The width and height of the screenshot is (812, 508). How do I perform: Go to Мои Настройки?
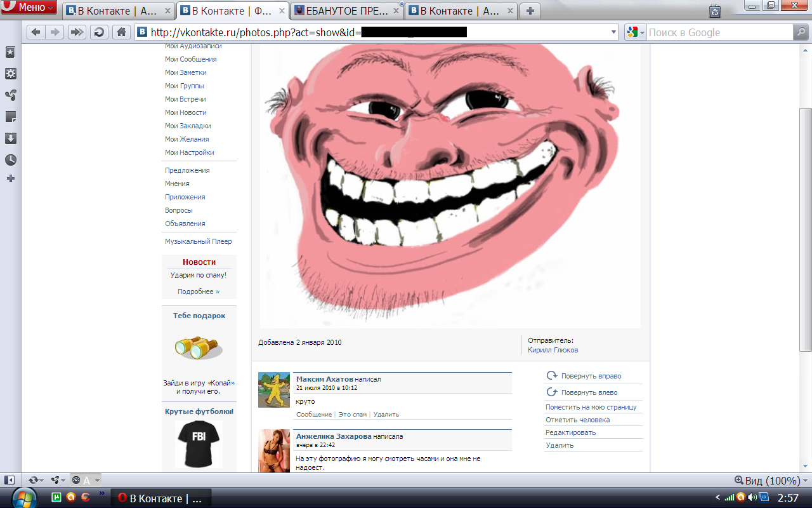point(190,152)
